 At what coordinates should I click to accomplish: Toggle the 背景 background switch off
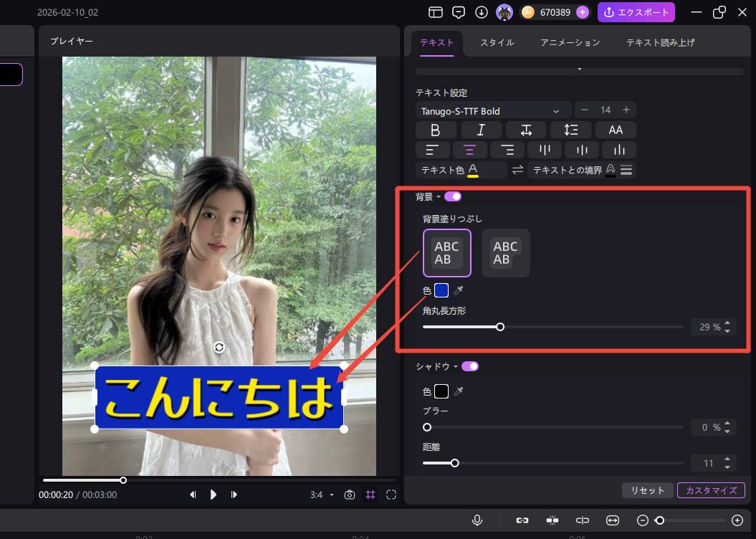tap(453, 196)
